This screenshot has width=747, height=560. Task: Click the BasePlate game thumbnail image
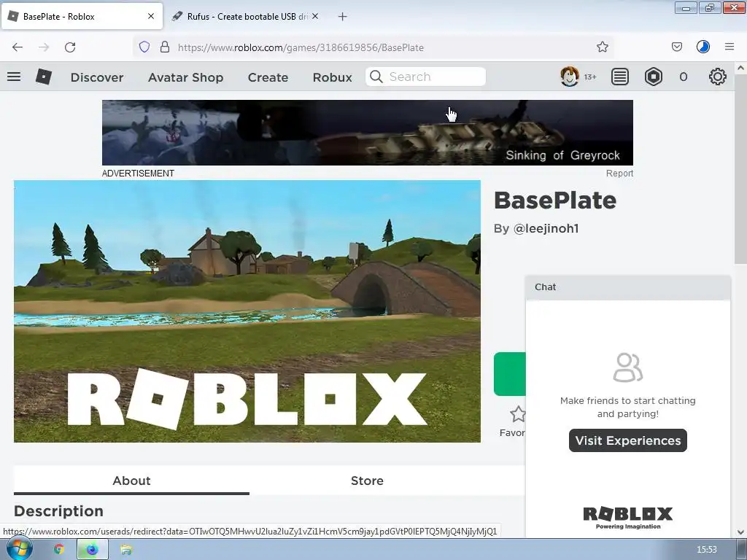point(247,311)
